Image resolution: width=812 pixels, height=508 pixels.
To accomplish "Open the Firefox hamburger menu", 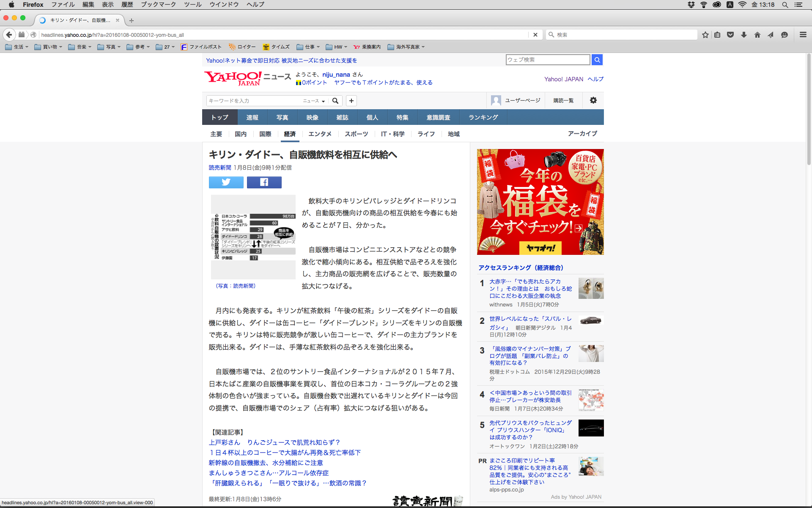I will (803, 35).
